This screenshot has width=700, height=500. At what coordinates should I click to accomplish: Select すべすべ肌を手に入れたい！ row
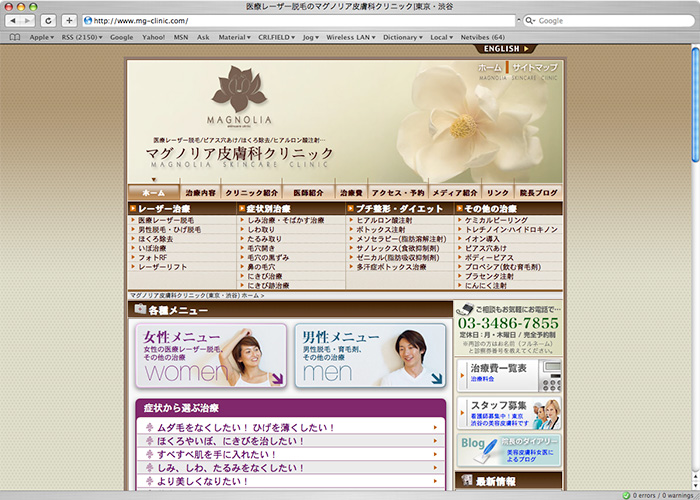291,454
